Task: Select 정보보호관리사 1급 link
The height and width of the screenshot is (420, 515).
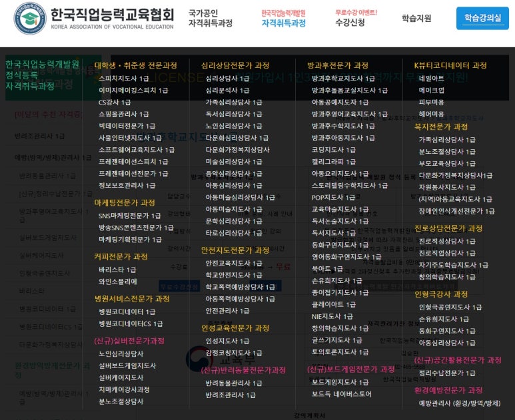Action: click(x=127, y=186)
